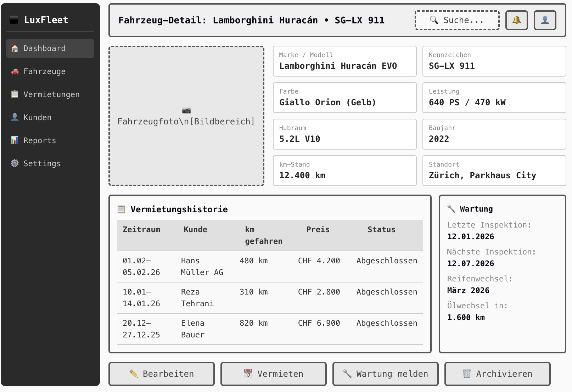572x392 pixels.
Task: Click the Hubraum 5.2L V10 card
Action: tap(345, 134)
